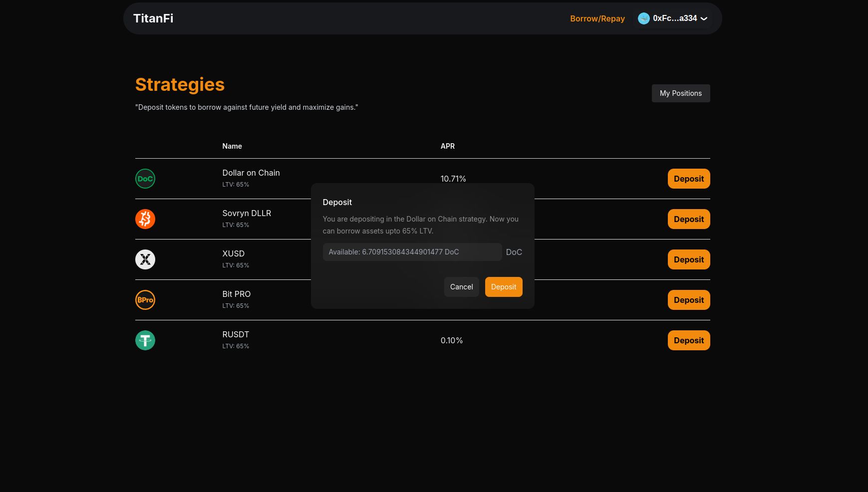
Task: Click the Sovryn DLLR token icon
Action: 145,219
